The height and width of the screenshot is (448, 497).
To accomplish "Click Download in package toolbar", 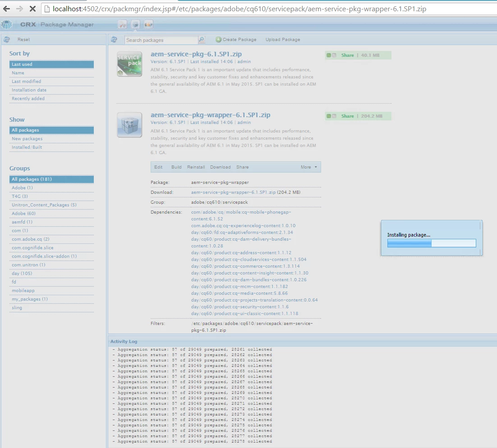I will 220,167.
